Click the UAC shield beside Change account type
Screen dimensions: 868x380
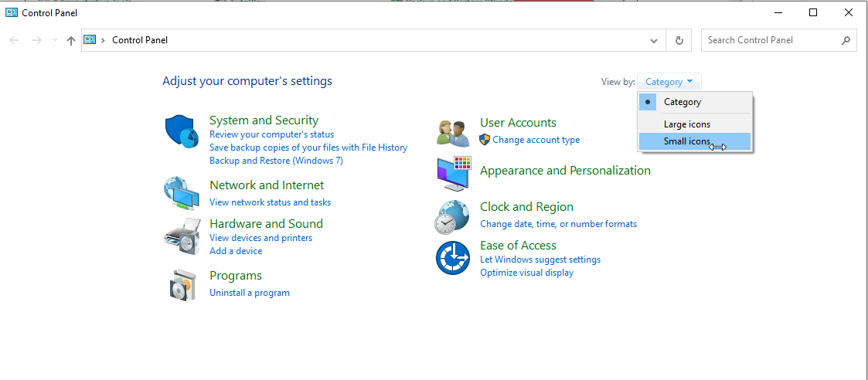click(485, 139)
